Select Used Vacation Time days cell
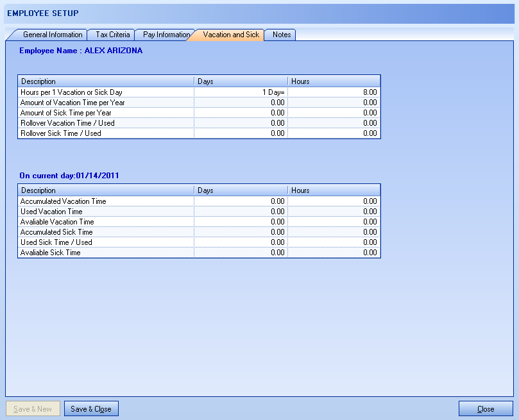Image resolution: width=519 pixels, height=420 pixels. click(x=241, y=212)
